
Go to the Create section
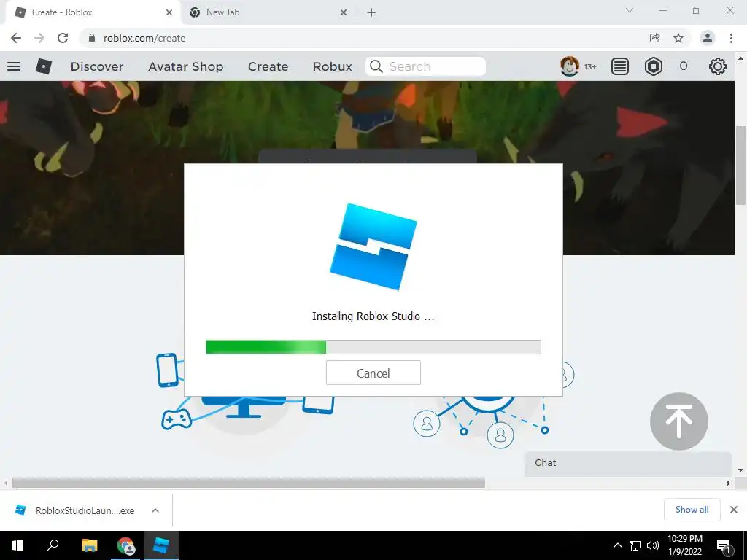point(268,66)
